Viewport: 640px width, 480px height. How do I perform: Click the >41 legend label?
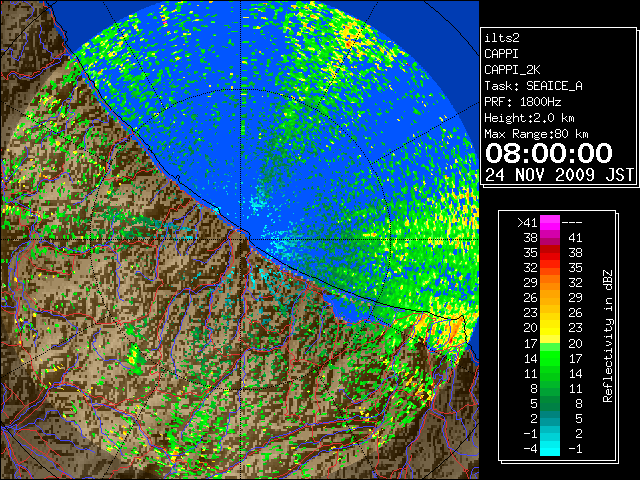pyautogui.click(x=527, y=222)
